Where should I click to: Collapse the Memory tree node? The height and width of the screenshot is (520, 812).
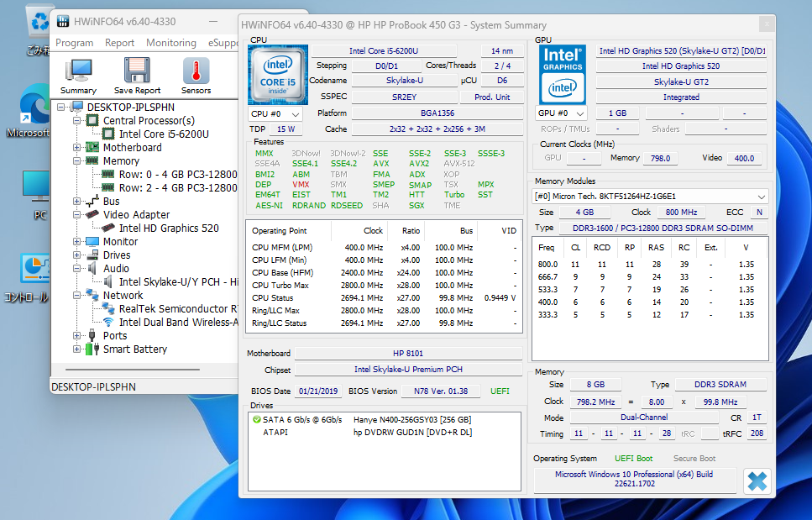tap(77, 160)
